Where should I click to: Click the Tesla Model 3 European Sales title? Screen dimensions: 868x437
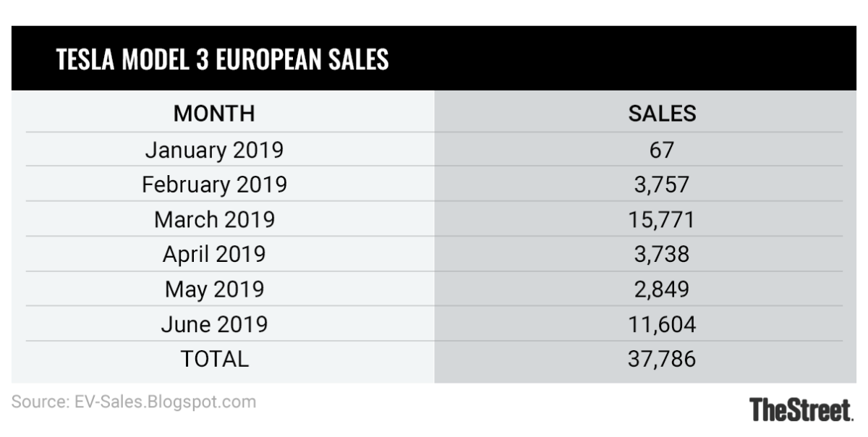[x=222, y=59]
